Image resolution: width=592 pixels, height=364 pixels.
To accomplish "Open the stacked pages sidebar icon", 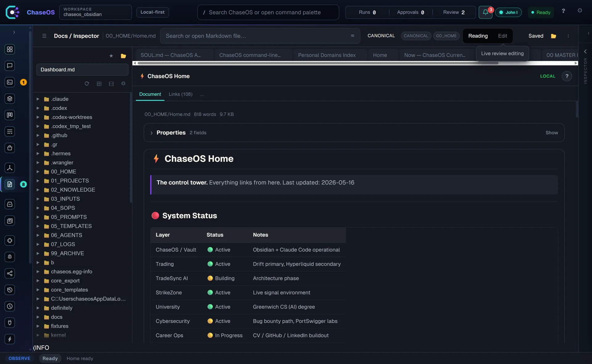I will coord(10,221).
